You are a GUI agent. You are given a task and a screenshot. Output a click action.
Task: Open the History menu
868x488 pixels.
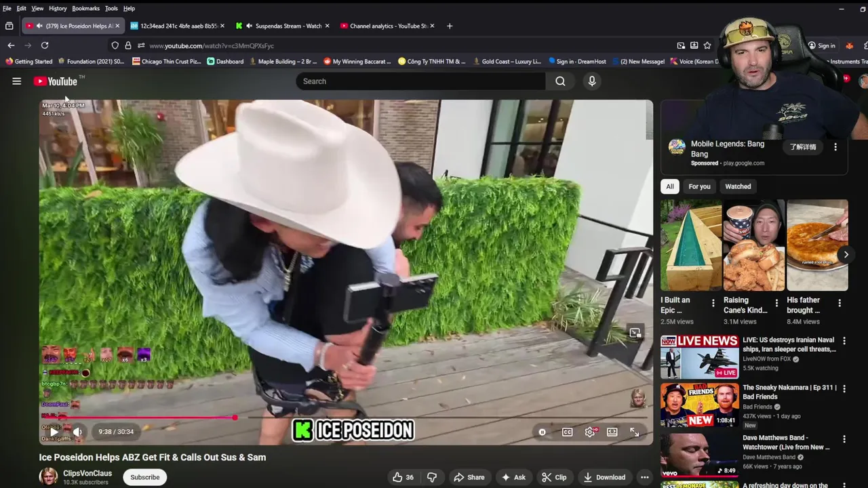coord(58,8)
